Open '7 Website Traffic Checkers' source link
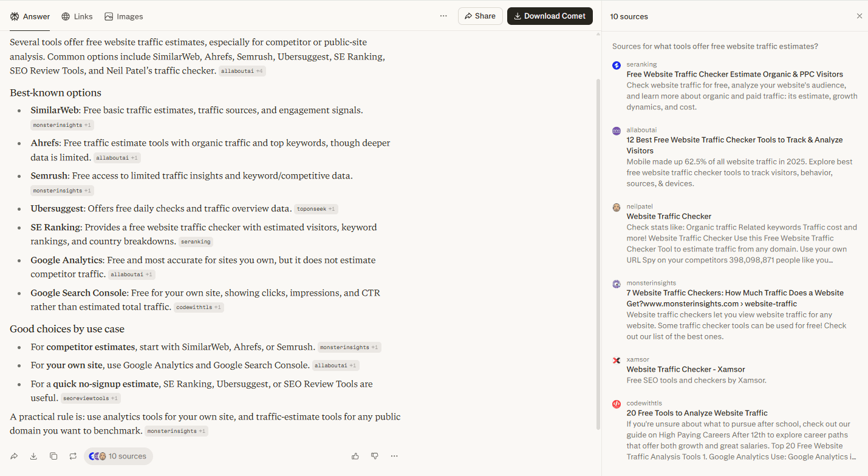Image resolution: width=868 pixels, height=476 pixels. (735, 298)
